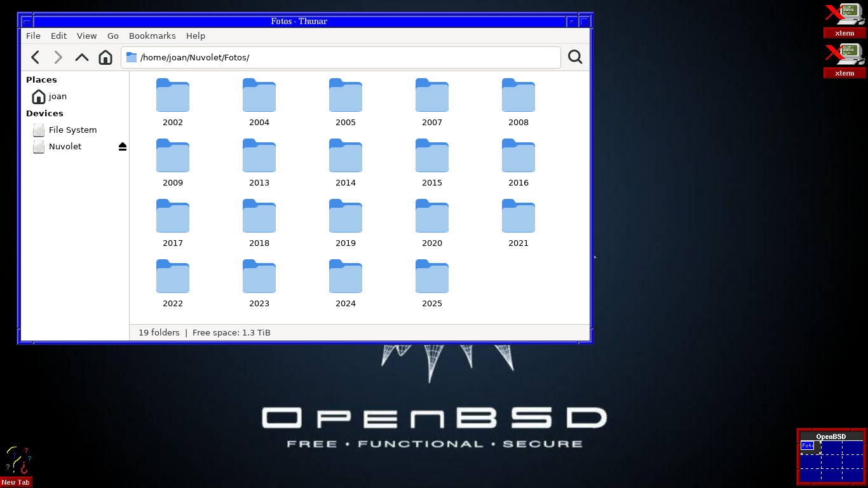Click the Devices sidebar heading

[44, 114]
